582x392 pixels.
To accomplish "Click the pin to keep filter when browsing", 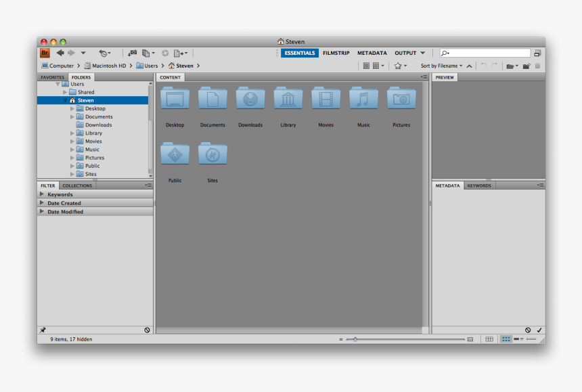I will (x=43, y=330).
